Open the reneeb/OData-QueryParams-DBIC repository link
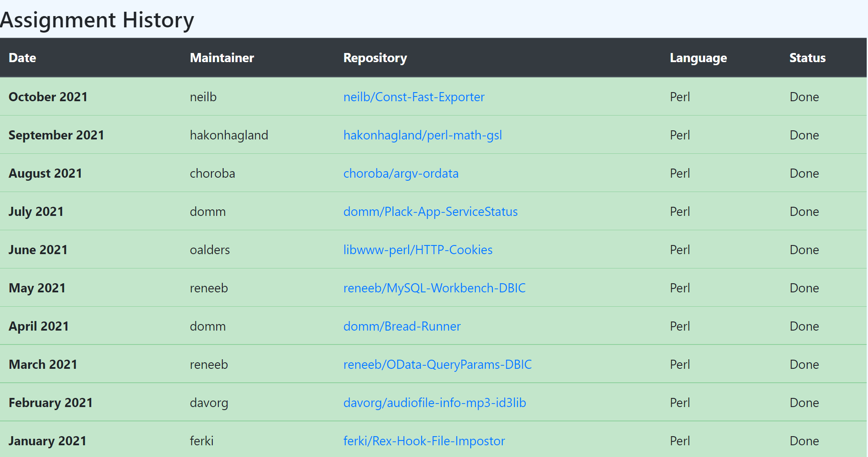The image size is (868, 457). (437, 364)
